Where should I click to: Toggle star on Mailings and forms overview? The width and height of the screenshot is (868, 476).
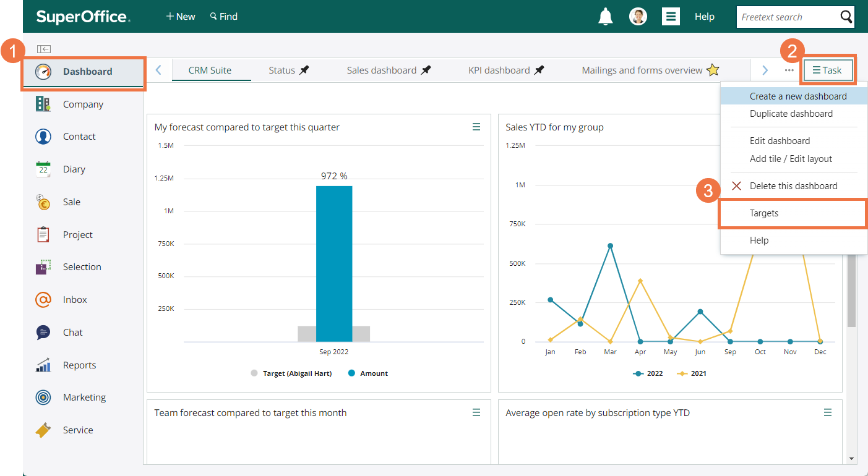(713, 70)
